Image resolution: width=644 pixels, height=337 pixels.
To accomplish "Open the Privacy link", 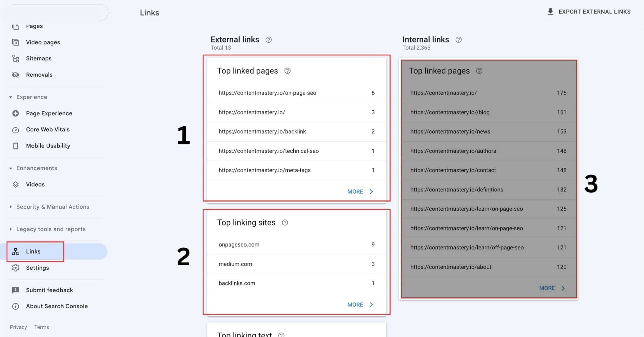I will [x=18, y=327].
